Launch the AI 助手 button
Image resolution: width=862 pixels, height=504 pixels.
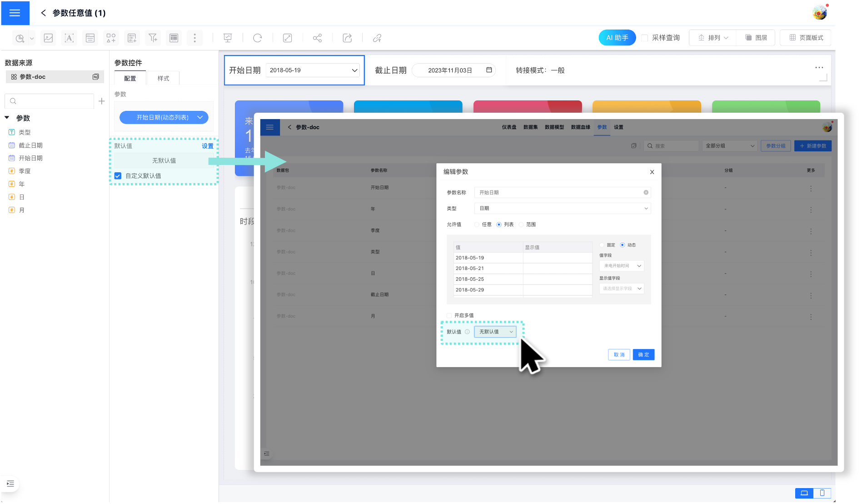click(x=617, y=38)
